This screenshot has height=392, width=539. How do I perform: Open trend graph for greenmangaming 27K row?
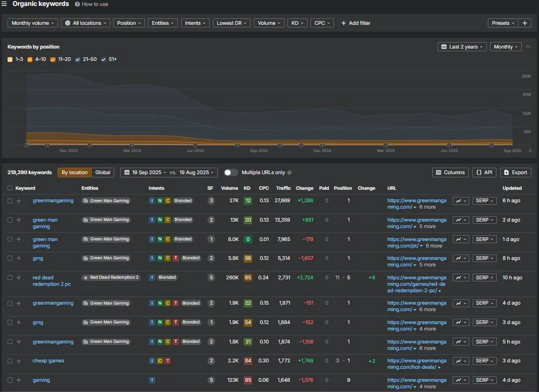461,201
